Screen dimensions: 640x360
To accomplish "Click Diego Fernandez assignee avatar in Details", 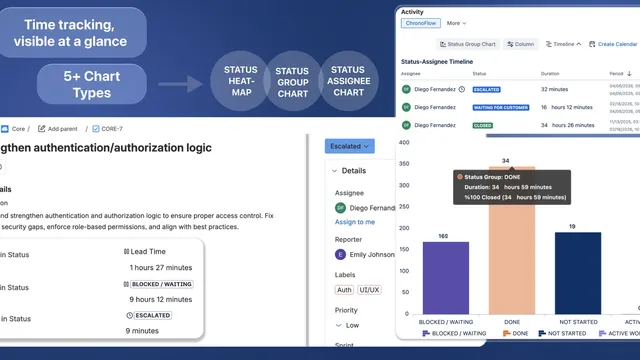I will (x=340, y=208).
